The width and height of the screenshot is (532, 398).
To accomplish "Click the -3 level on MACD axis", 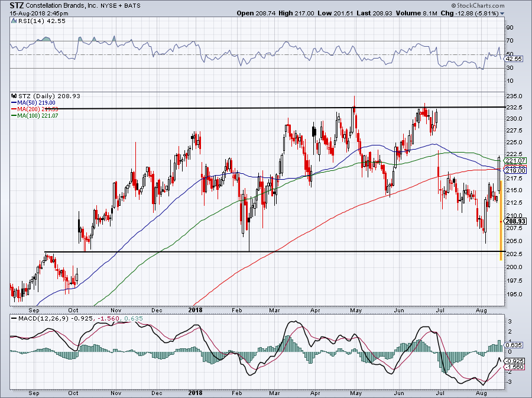I will click(x=508, y=381).
